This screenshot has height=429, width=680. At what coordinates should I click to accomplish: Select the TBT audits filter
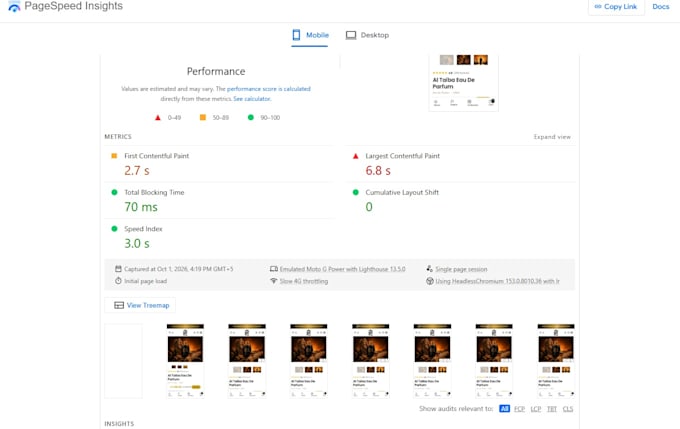[552, 409]
